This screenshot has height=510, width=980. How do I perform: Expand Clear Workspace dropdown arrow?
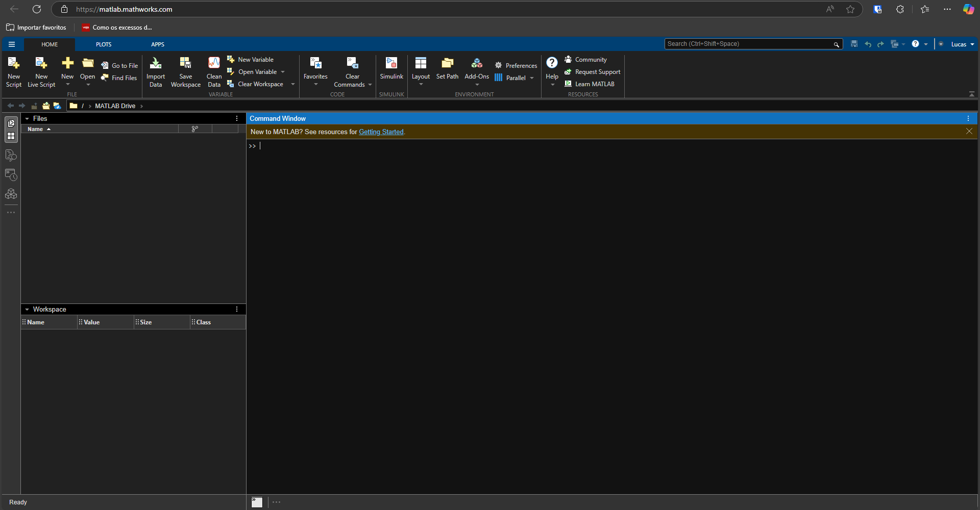click(x=293, y=84)
